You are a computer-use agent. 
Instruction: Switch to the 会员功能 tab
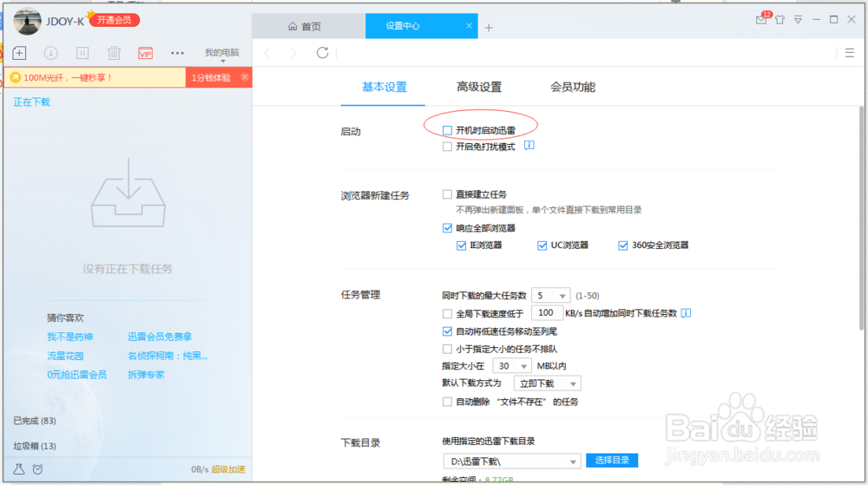point(572,87)
